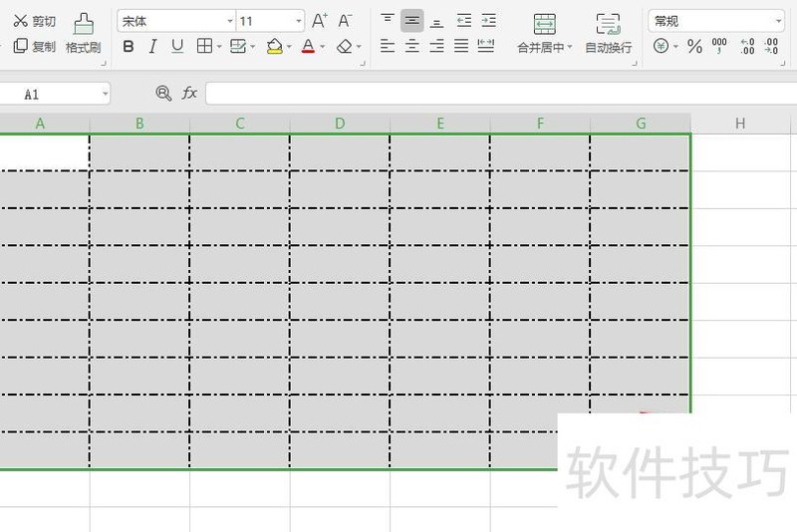
Task: Open clear eraser dropdown arrow
Action: (359, 47)
